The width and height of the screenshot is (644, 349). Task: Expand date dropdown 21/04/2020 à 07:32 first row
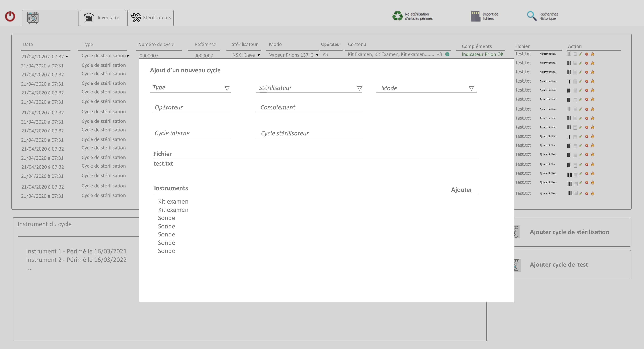coord(67,57)
